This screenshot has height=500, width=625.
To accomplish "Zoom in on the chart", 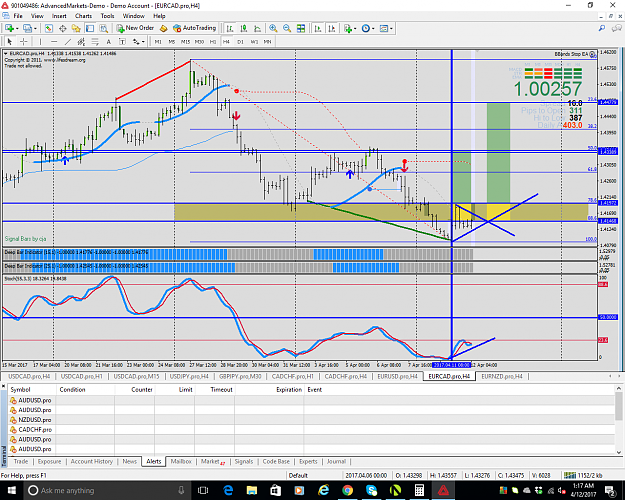I will [273, 28].
